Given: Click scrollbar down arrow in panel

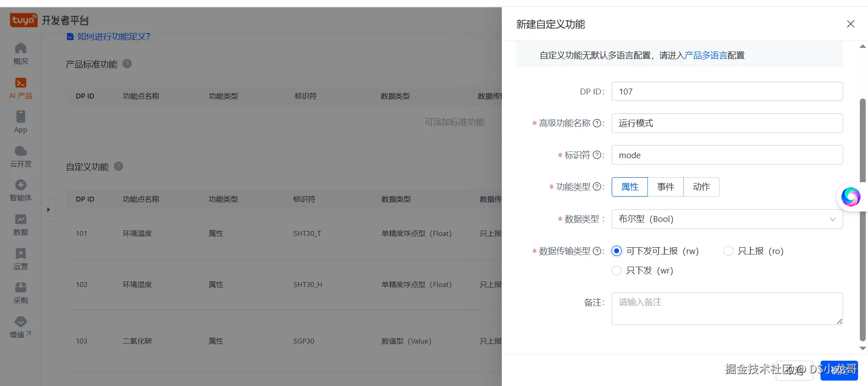Looking at the screenshot, I should click(x=863, y=348).
